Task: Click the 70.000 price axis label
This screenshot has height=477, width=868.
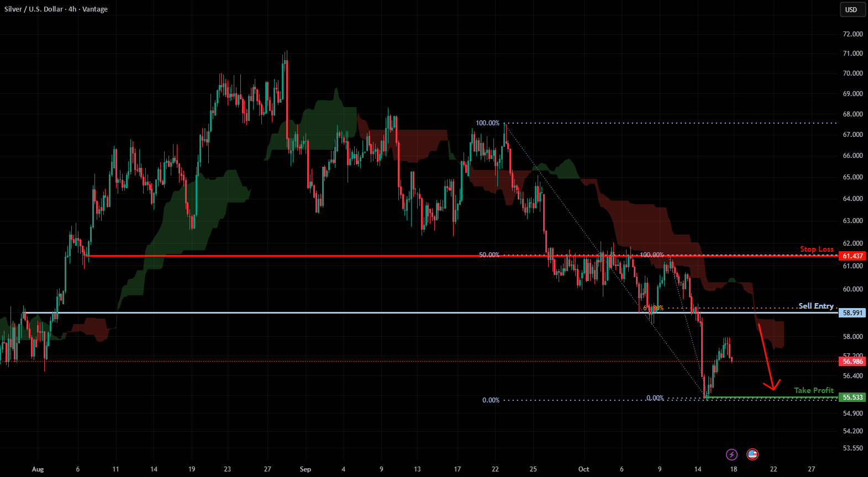Action: 853,73
